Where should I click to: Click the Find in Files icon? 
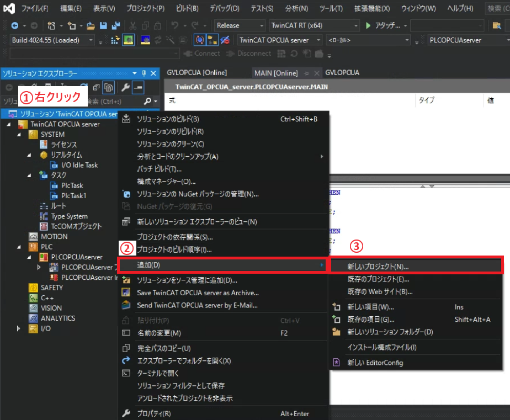(497, 25)
